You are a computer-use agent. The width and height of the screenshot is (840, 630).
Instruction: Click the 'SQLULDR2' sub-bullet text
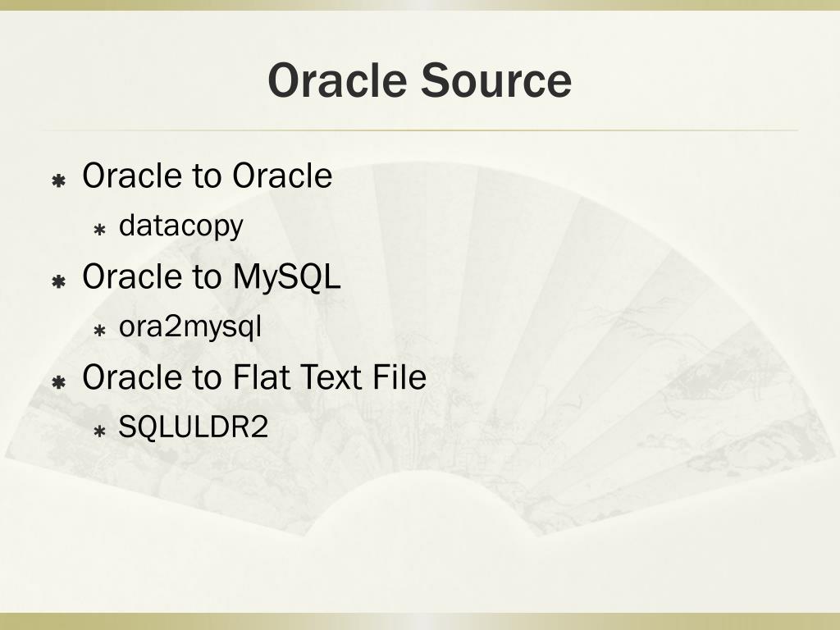193,427
